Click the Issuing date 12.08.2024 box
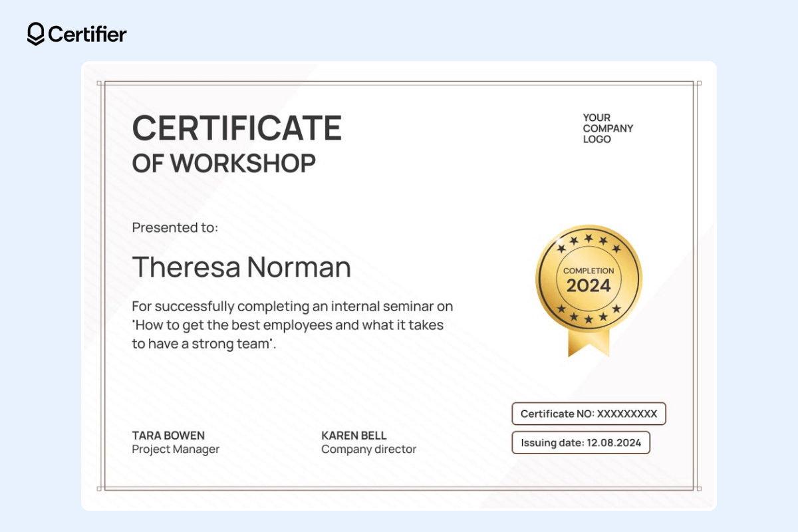This screenshot has width=798, height=532. pos(581,443)
